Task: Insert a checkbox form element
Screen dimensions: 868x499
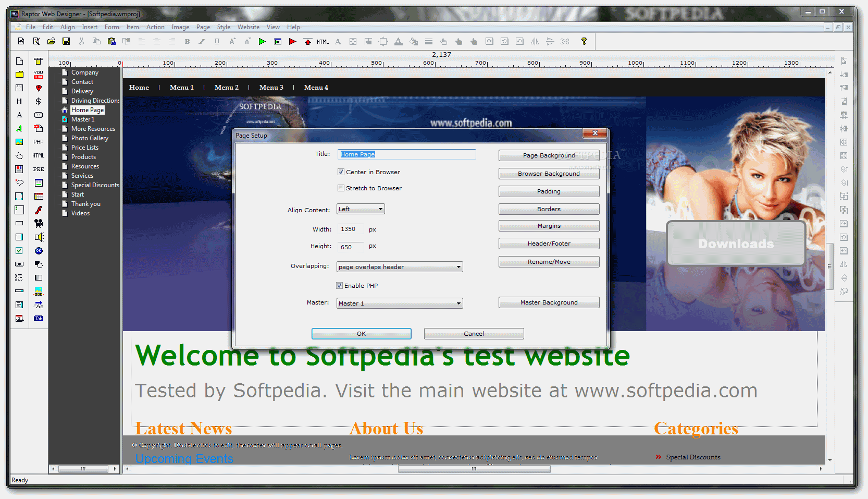Action: pos(19,250)
